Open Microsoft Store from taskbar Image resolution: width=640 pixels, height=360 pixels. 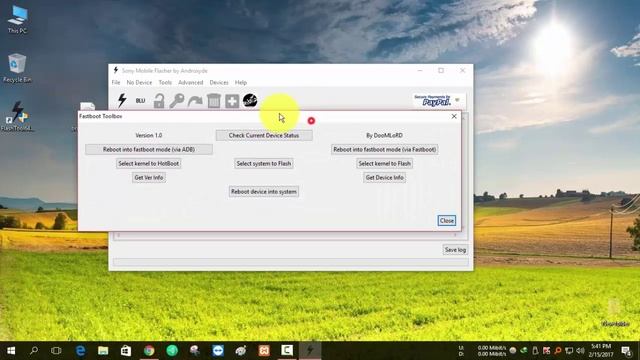(126, 351)
